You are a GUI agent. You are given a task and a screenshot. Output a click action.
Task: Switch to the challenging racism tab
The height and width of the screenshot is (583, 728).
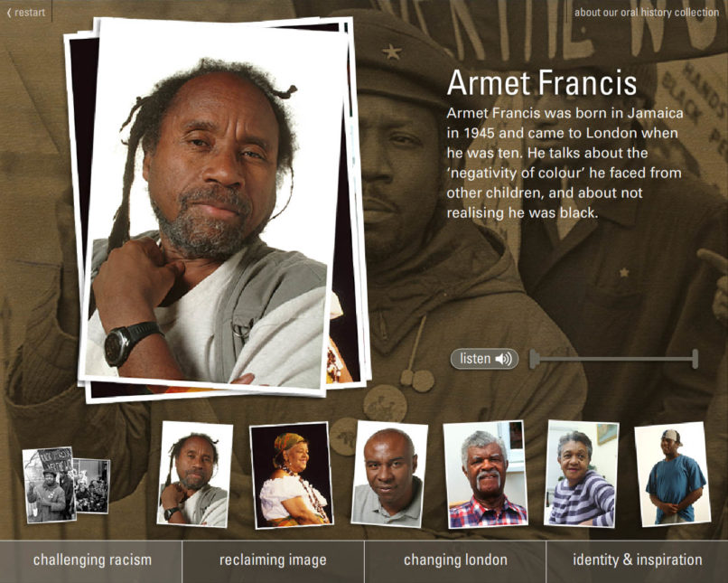point(91,560)
